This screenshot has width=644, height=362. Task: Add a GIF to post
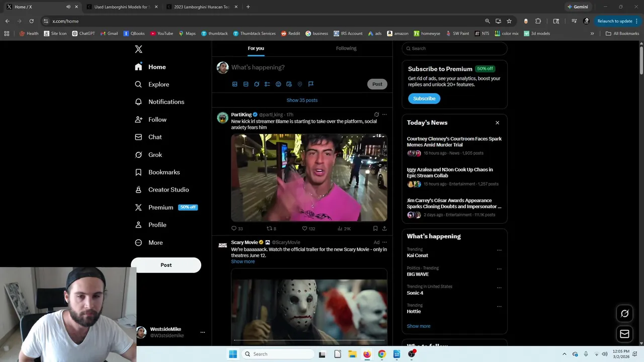click(246, 84)
